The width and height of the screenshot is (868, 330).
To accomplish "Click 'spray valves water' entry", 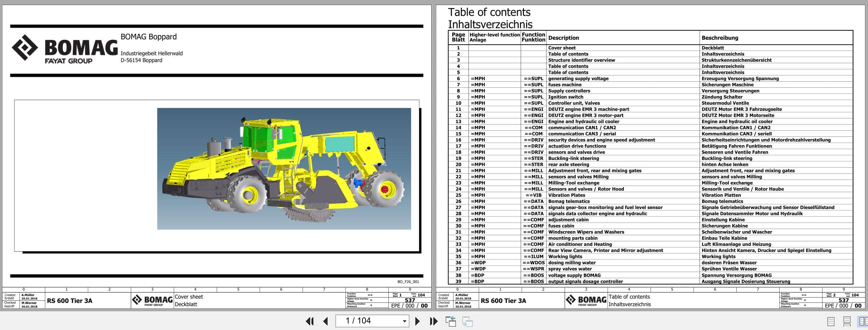I will (x=570, y=269).
